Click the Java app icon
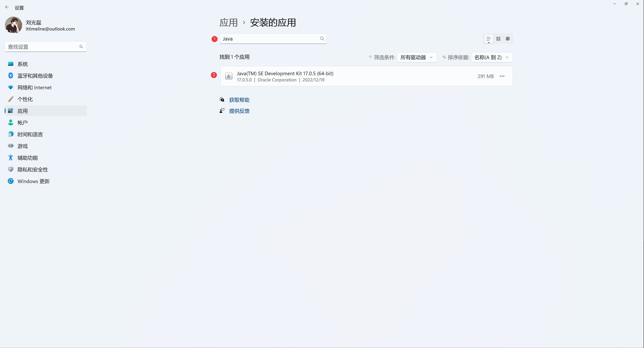644x348 pixels. coord(228,76)
